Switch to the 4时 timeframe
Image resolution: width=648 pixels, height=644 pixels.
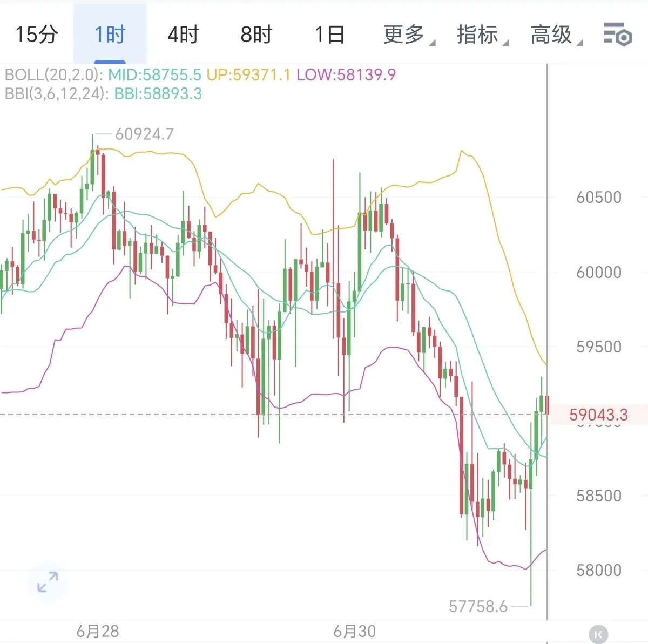[183, 35]
